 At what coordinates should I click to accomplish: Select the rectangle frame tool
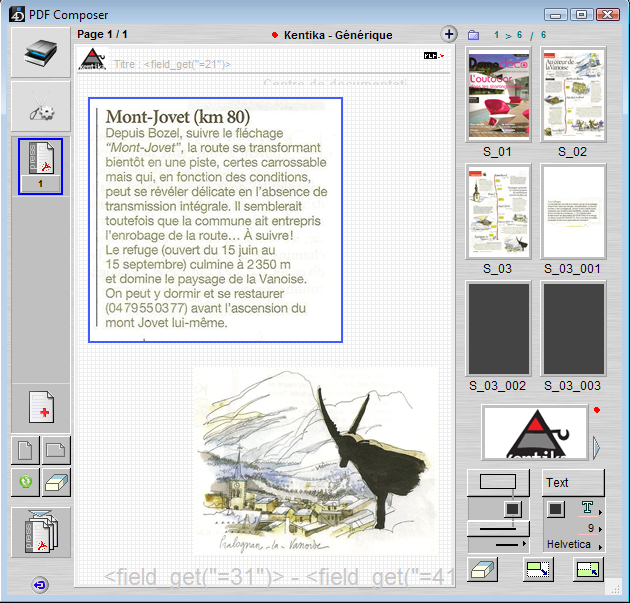coord(498,482)
